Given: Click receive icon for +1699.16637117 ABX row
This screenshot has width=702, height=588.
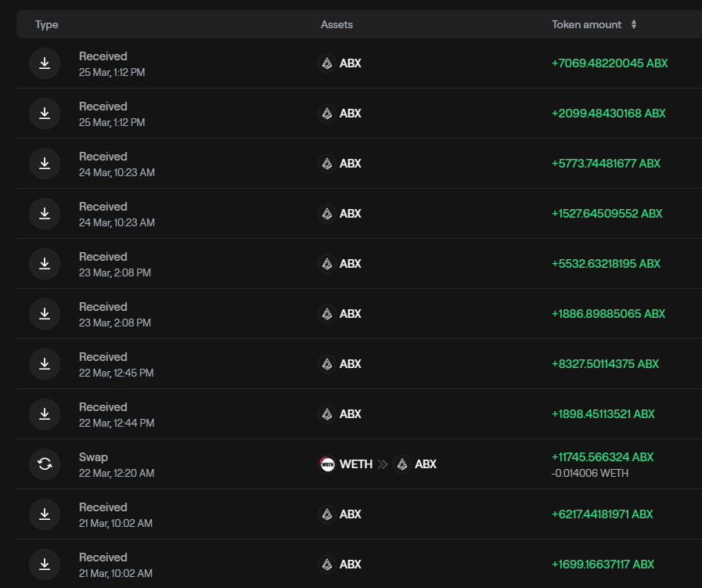Looking at the screenshot, I should point(45,565).
